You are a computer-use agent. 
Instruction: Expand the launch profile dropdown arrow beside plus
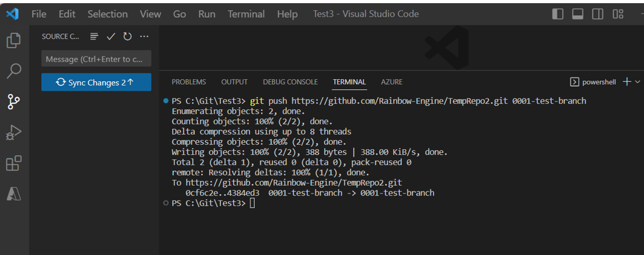coord(638,82)
